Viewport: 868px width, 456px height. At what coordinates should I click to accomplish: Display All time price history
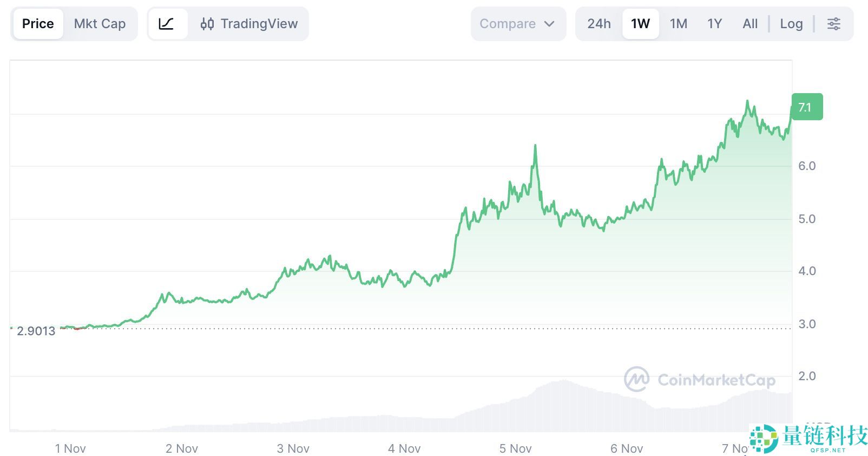tap(750, 24)
